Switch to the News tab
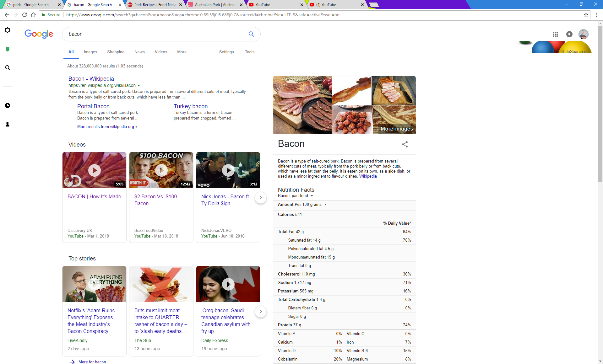 click(139, 52)
